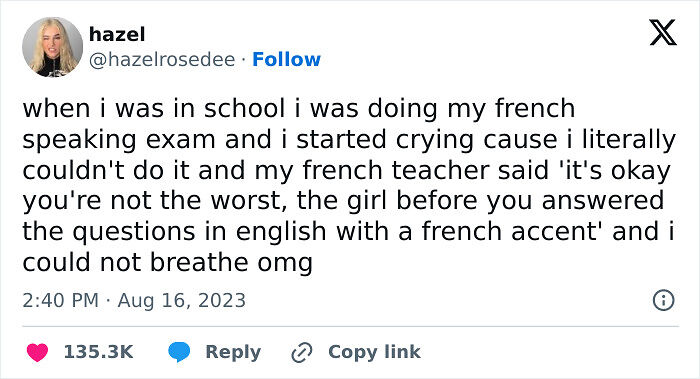This screenshot has width=700, height=379.
Task: Click the chain link icon
Action: [302, 353]
